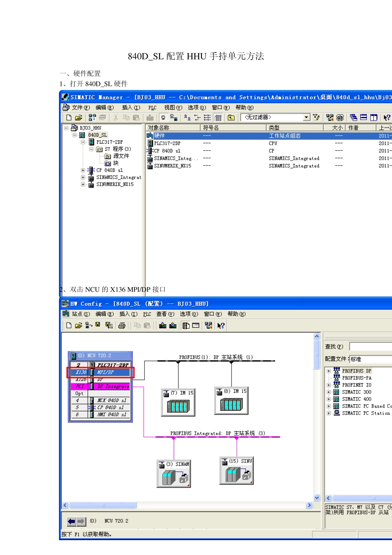Click Download to Module icon in HW Config
Screen dimensions: 392x555
pyautogui.click(x=163, y=325)
